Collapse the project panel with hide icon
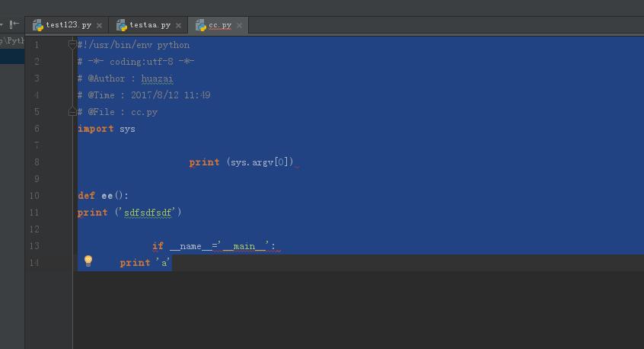 point(14,24)
